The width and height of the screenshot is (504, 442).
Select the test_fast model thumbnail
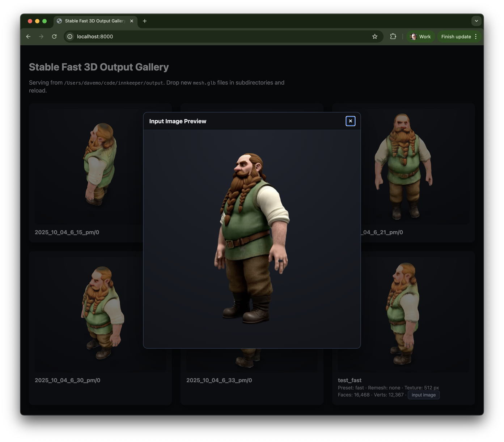[x=403, y=313]
